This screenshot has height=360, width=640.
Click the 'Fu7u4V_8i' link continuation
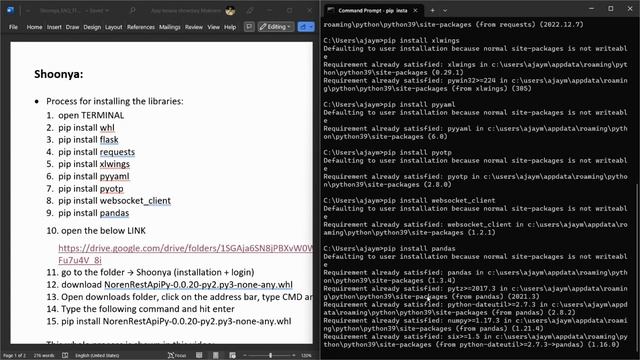(80, 260)
